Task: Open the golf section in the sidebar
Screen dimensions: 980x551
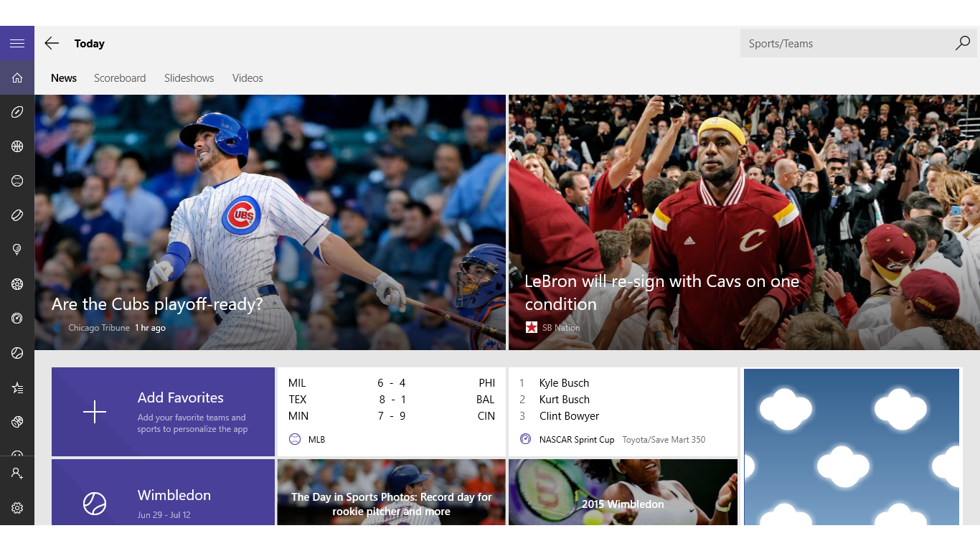Action: point(17,249)
